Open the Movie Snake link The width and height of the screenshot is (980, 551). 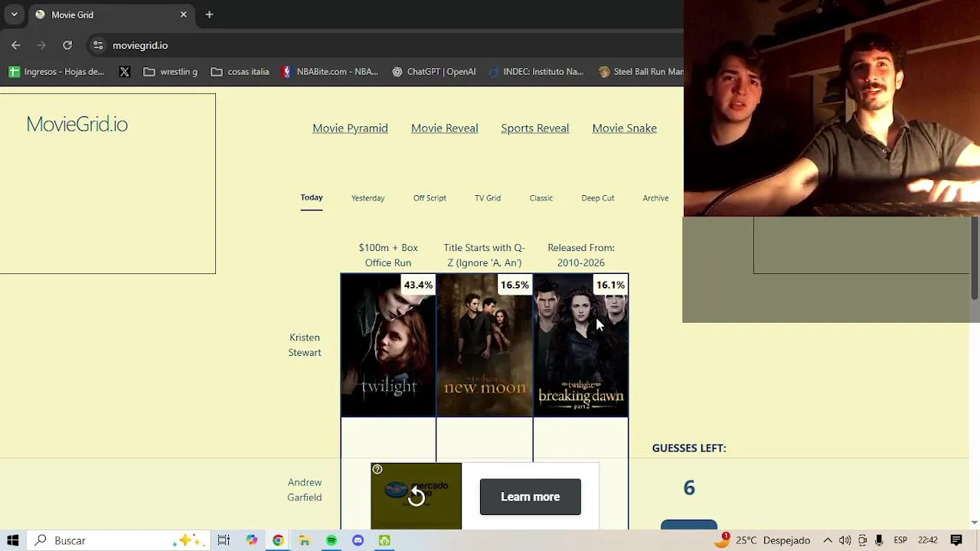624,128
